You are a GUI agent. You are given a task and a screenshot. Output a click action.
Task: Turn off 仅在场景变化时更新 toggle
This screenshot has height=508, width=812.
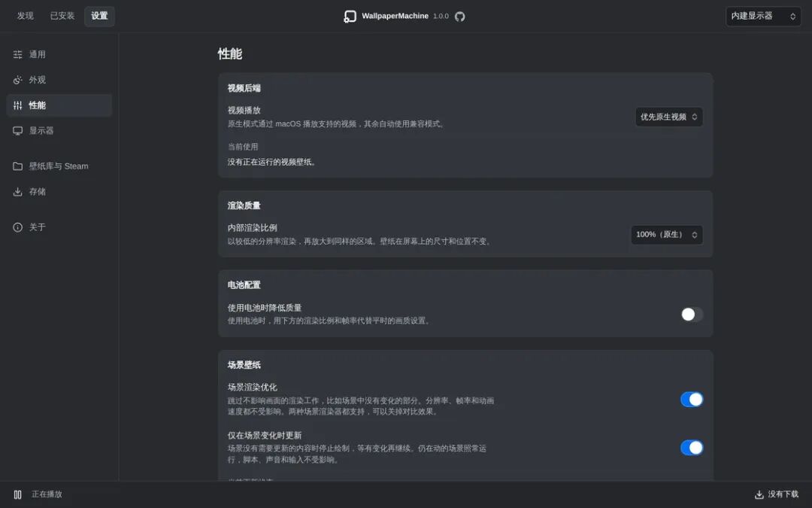point(692,447)
